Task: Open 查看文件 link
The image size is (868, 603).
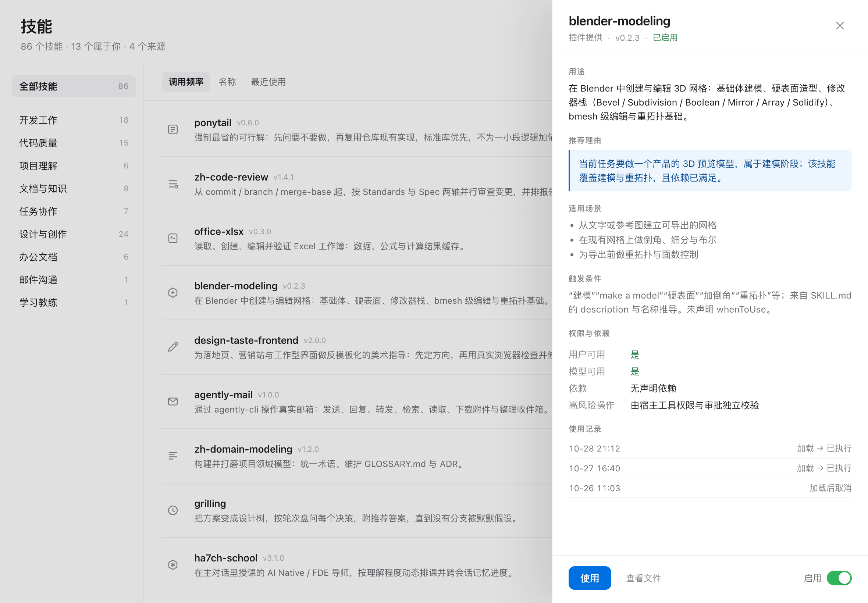Action: pos(643,578)
